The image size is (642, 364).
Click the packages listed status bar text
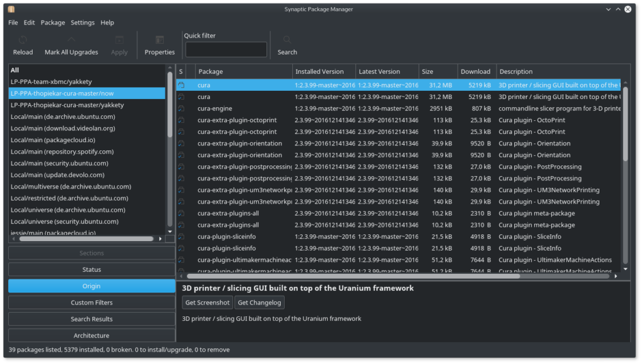click(x=119, y=350)
